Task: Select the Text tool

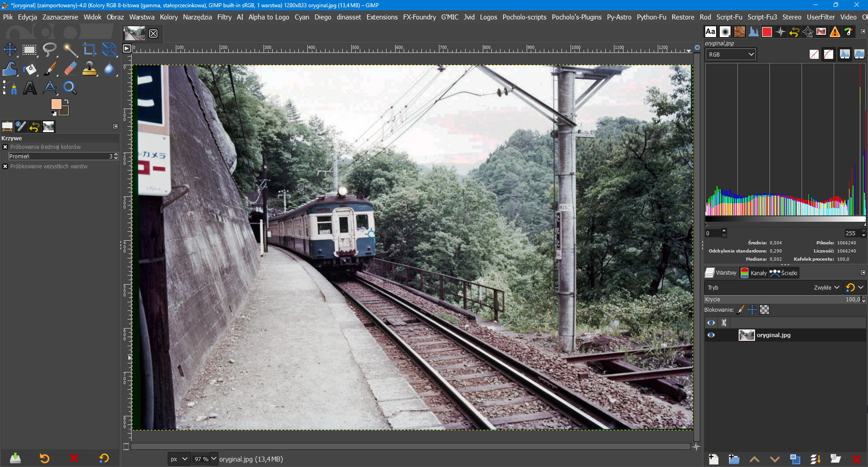Action: coord(30,88)
